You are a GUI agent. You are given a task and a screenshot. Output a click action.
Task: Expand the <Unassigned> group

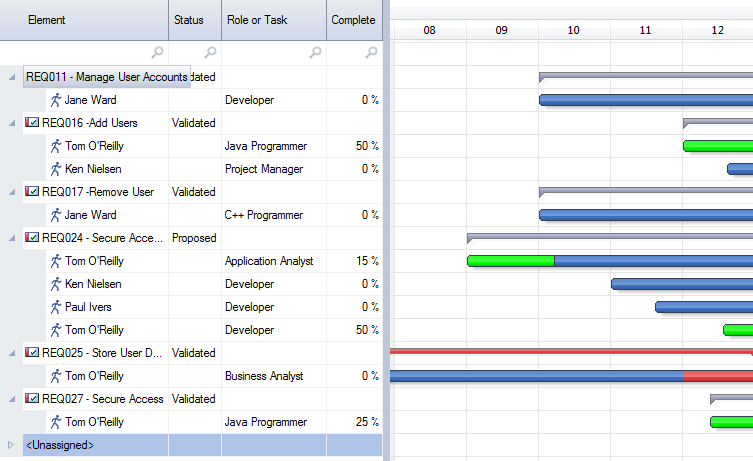click(x=11, y=444)
